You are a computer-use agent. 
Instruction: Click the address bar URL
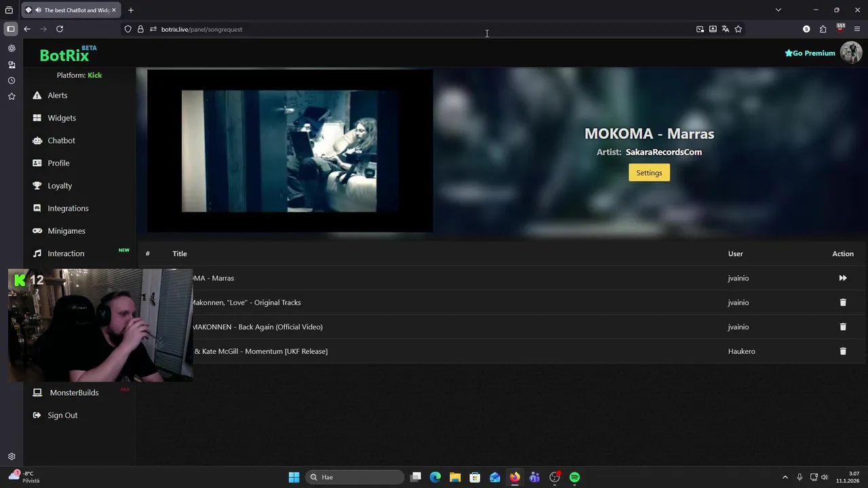201,29
